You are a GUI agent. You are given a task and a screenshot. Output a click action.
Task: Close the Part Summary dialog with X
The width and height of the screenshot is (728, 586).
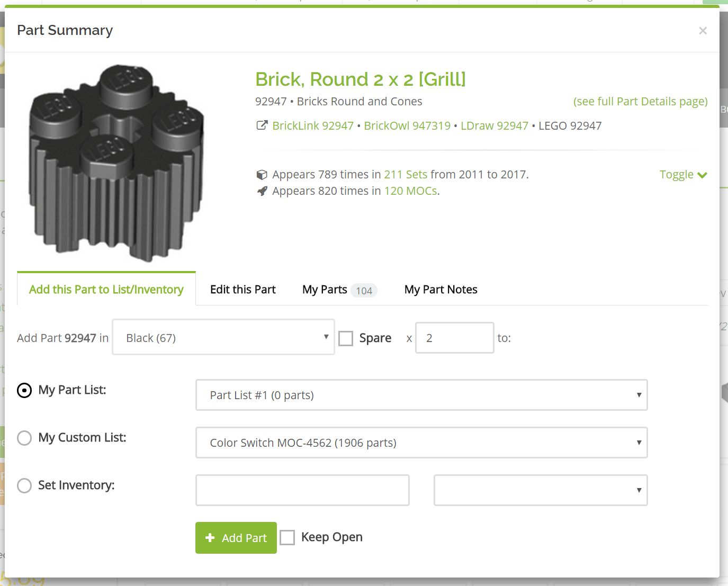[x=703, y=31]
